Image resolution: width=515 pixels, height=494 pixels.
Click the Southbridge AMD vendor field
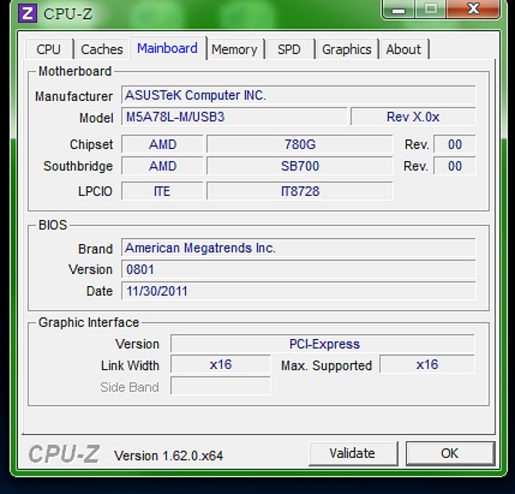pos(162,166)
